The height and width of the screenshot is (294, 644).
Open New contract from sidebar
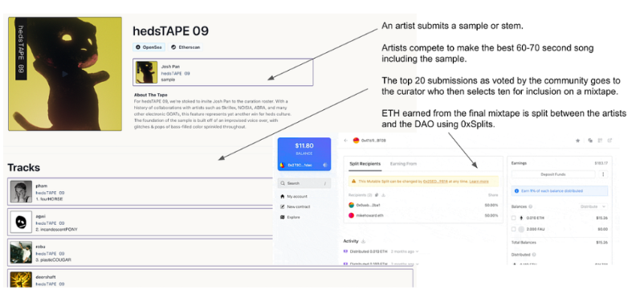click(x=295, y=207)
